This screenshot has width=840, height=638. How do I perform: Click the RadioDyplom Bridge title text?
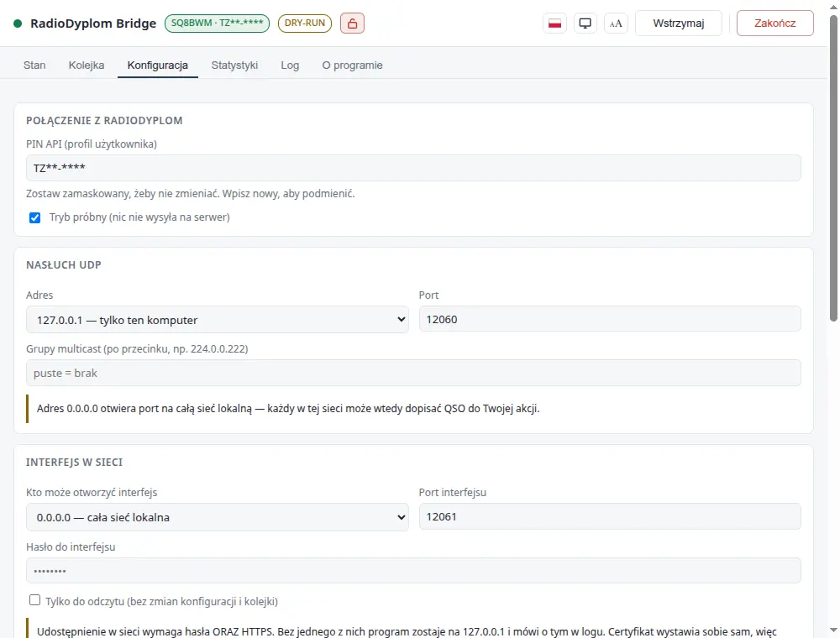(93, 24)
